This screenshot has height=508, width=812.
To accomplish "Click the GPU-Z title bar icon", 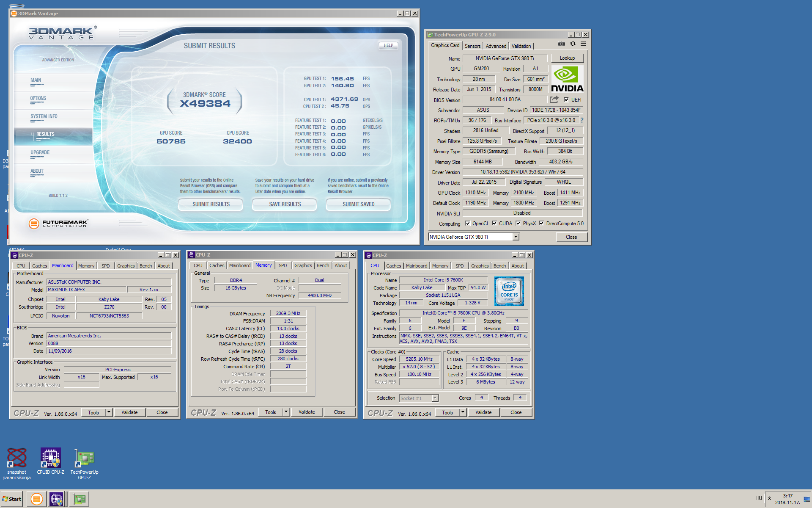I will point(430,35).
